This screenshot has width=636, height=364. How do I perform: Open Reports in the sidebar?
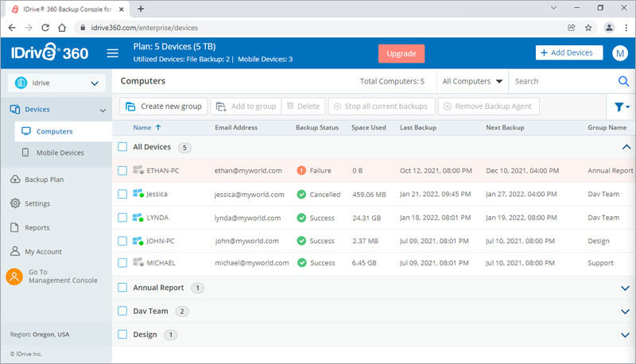[x=37, y=227]
